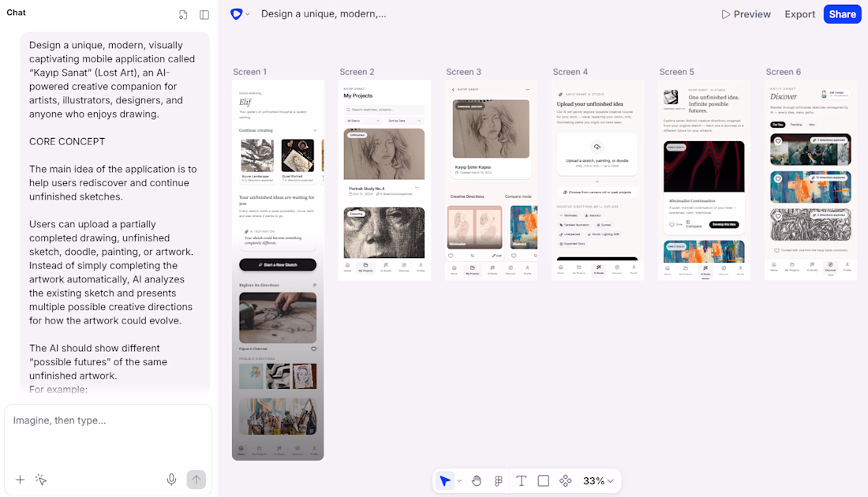Select the Screen 6 frame label
Viewport: 868px width, 497px height.
(x=784, y=72)
